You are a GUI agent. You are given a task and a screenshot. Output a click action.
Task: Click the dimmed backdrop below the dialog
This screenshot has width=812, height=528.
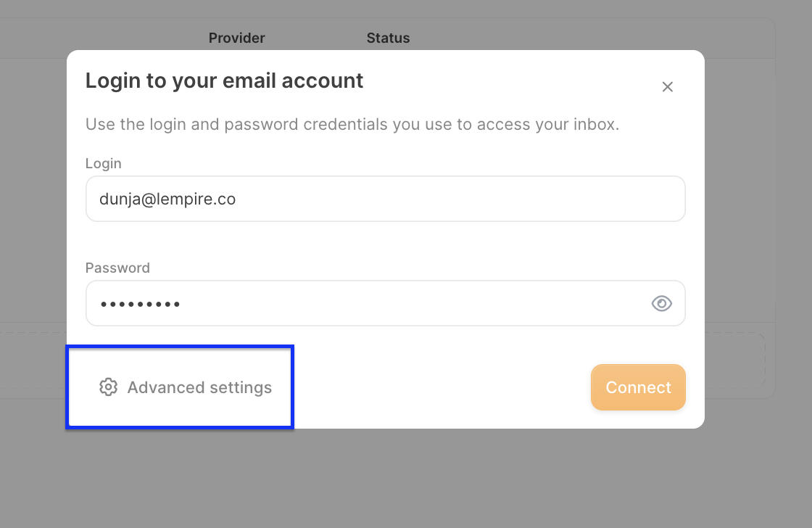pyautogui.click(x=406, y=479)
